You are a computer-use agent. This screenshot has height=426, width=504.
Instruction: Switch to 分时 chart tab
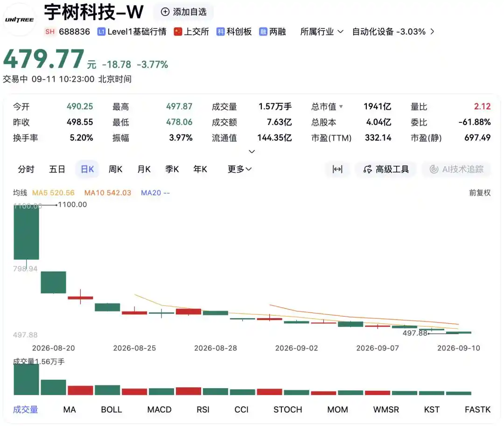(26, 169)
